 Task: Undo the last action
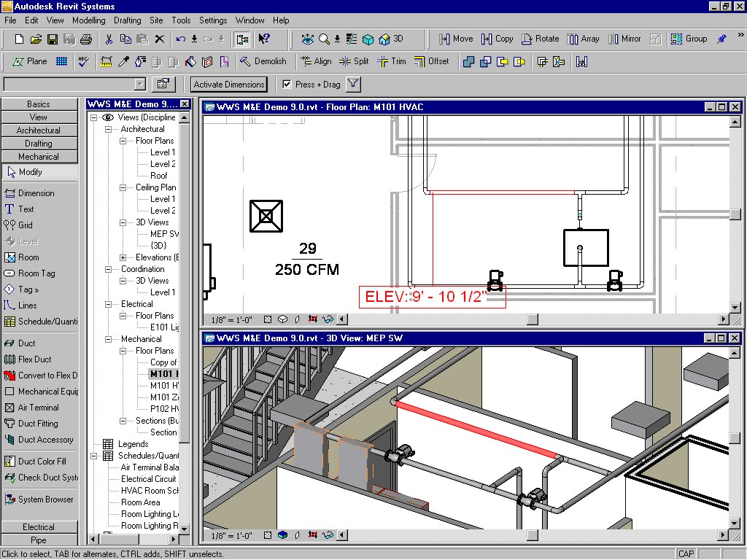tap(181, 39)
